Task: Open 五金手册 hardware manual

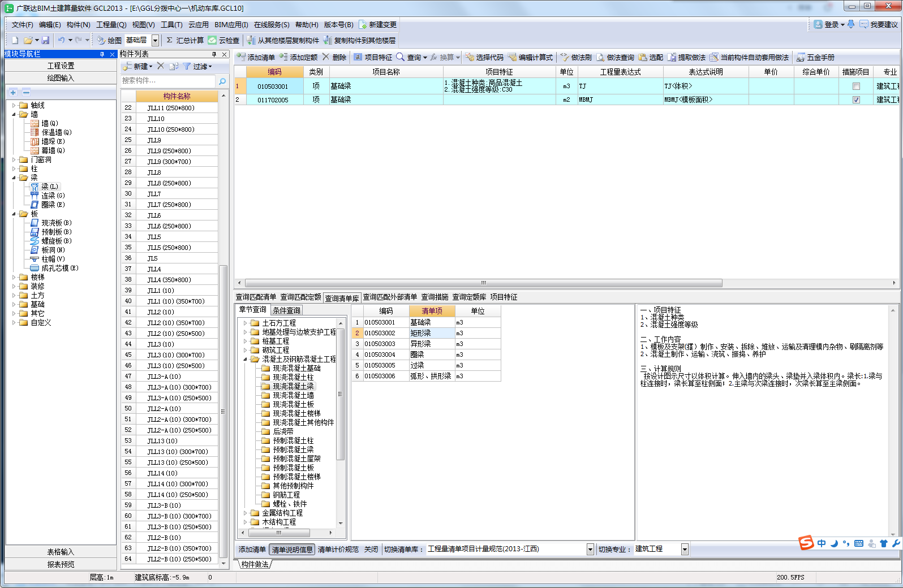Action: click(815, 57)
